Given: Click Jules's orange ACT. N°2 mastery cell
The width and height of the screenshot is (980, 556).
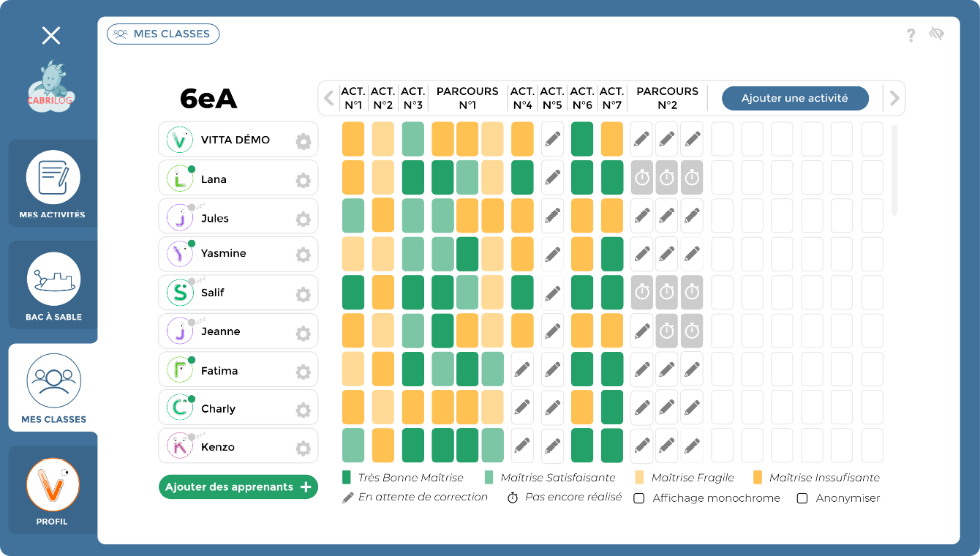Looking at the screenshot, I should [383, 215].
